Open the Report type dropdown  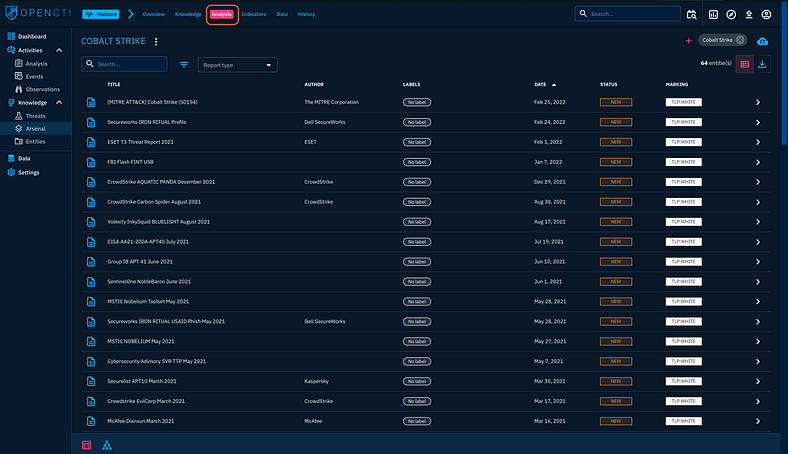238,65
